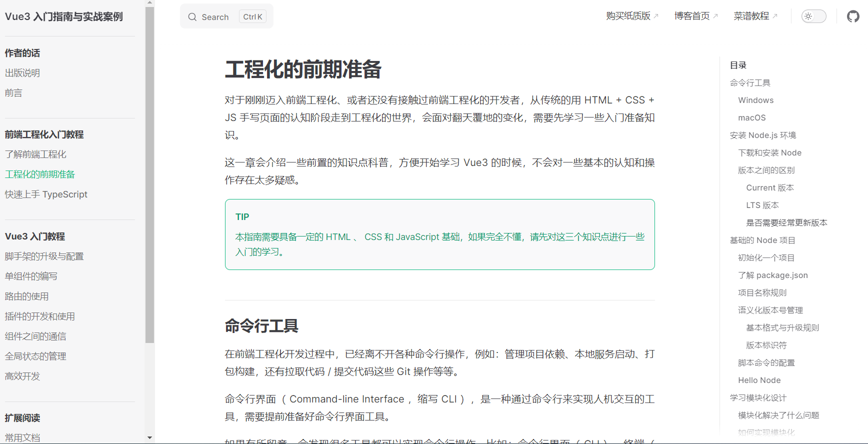
Task: Jump to 安装 Node.js 环境 outline entry
Action: pos(763,135)
